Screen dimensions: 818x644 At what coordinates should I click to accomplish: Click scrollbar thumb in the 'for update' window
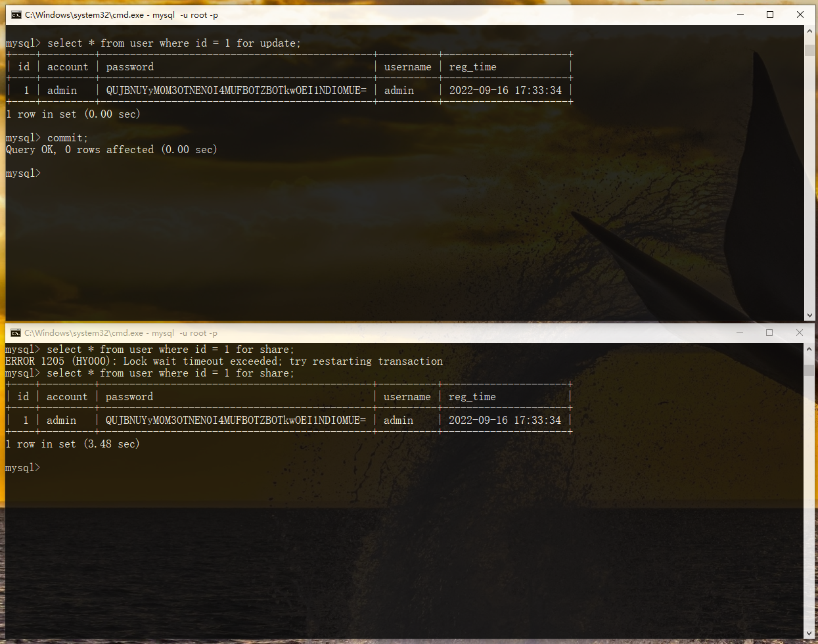pos(809,51)
